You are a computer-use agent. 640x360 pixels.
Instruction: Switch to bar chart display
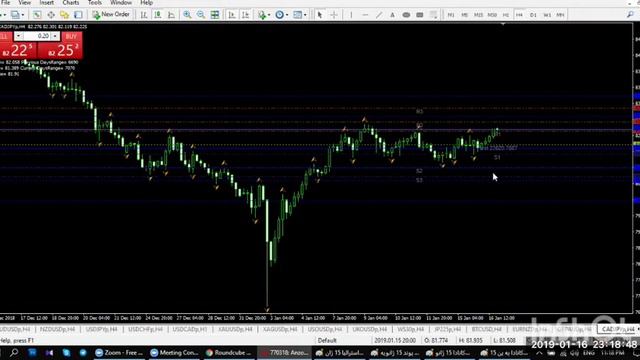pyautogui.click(x=144, y=15)
